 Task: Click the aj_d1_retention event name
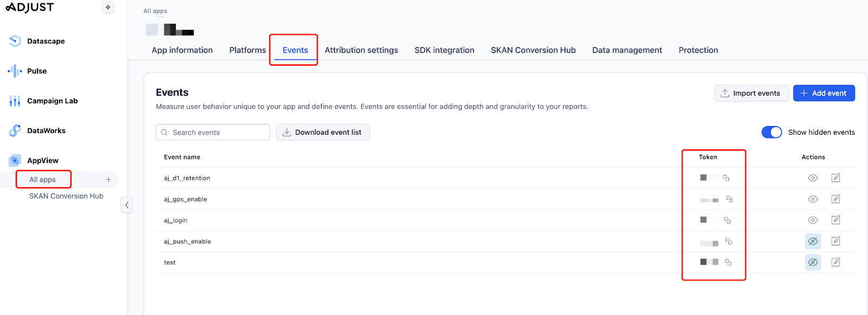[x=187, y=178]
